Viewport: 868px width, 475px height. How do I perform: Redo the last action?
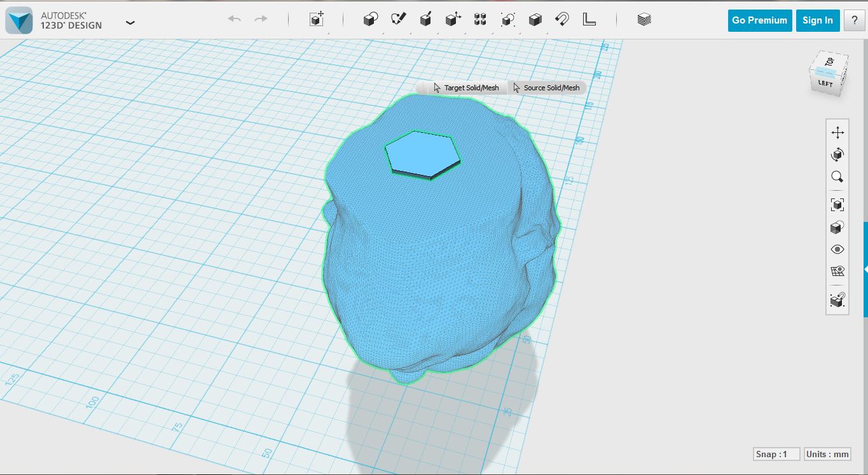[261, 19]
